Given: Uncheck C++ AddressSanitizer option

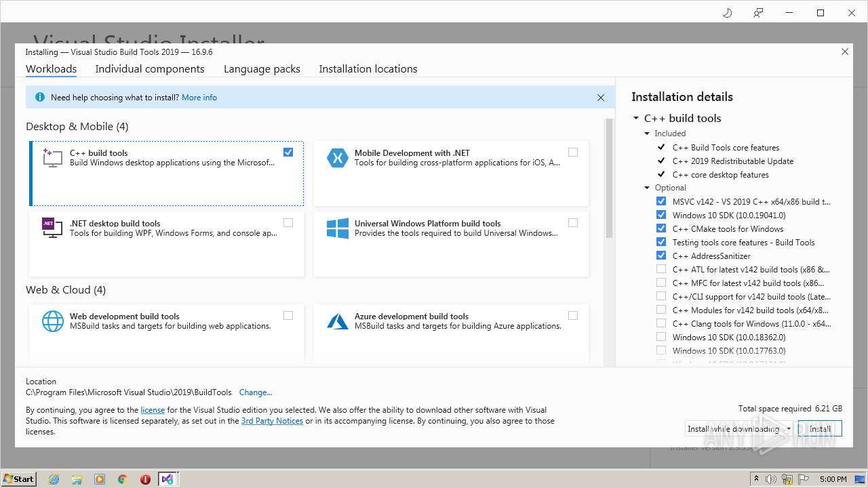Looking at the screenshot, I should point(661,256).
